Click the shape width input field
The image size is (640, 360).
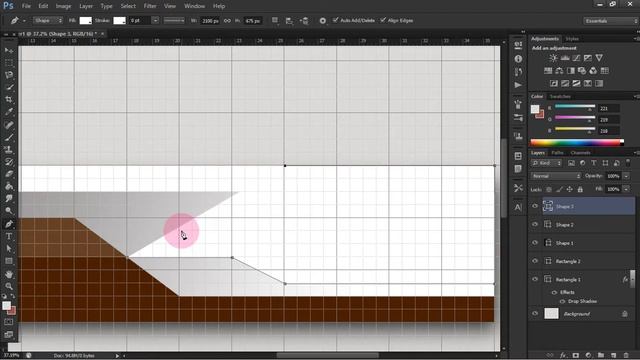tap(210, 20)
